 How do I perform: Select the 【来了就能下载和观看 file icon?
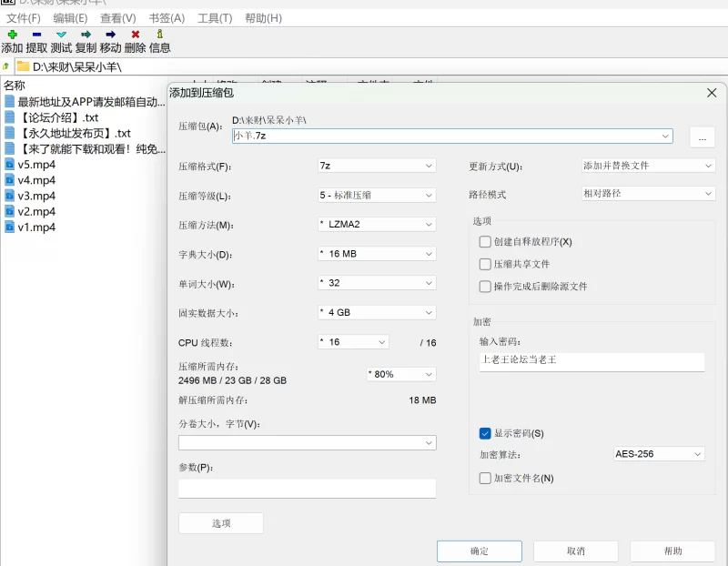9,148
